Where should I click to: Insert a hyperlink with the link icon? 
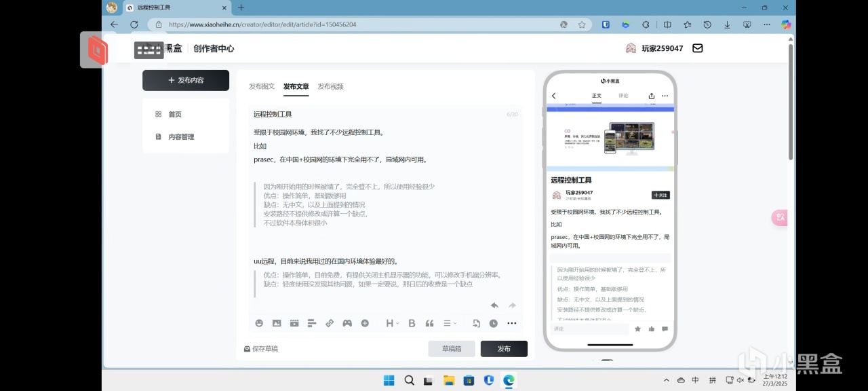tap(330, 323)
